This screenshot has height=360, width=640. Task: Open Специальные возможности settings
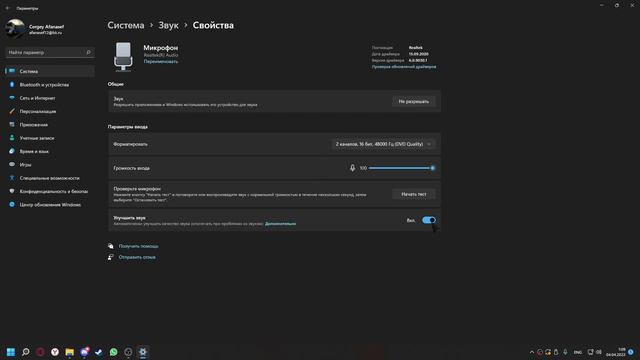click(50, 178)
